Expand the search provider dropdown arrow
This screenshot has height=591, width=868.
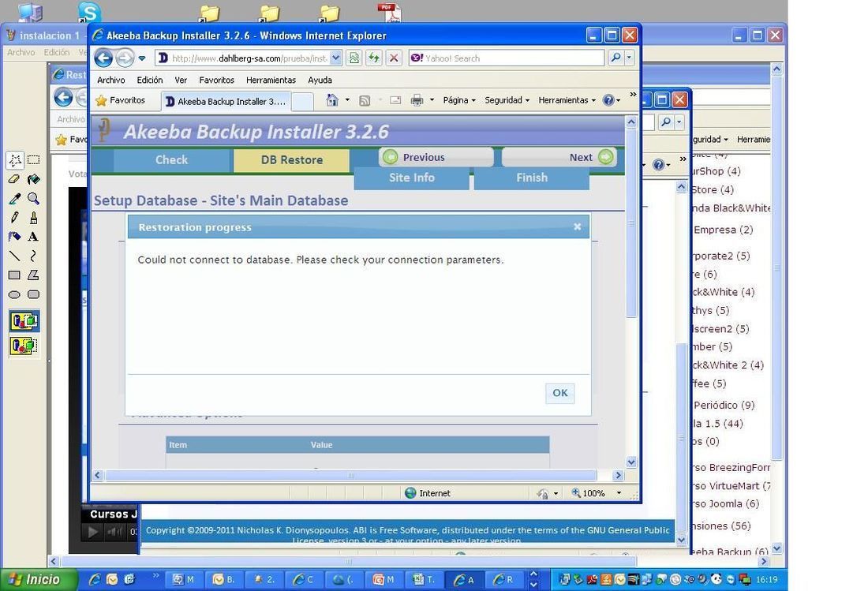629,58
